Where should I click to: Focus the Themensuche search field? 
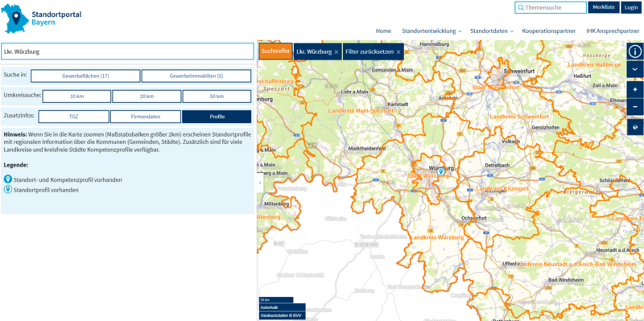point(551,7)
